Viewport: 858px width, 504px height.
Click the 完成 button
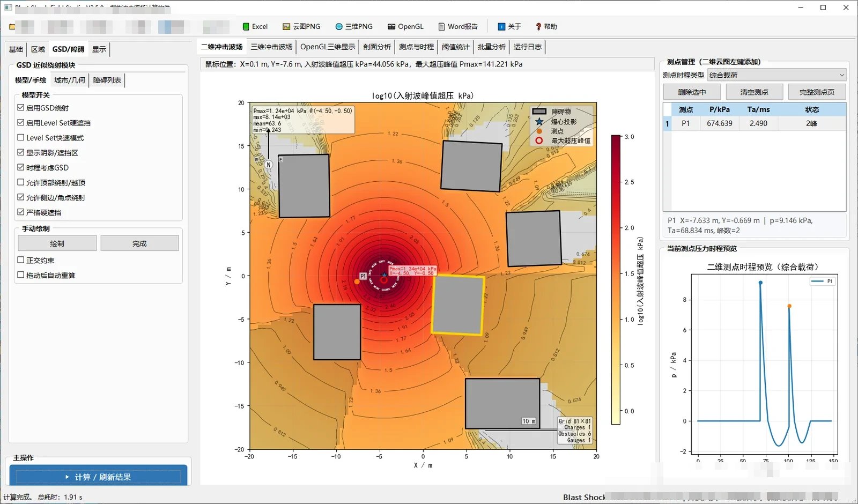[139, 243]
